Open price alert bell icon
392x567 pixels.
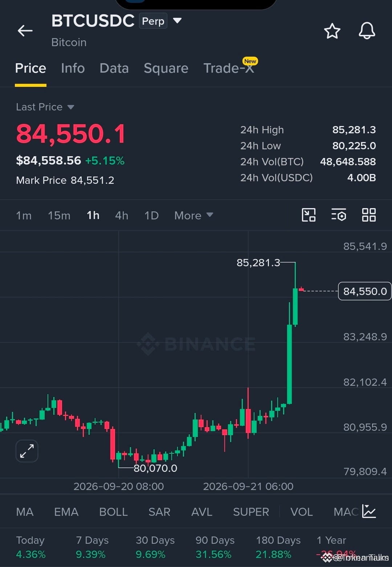367,31
